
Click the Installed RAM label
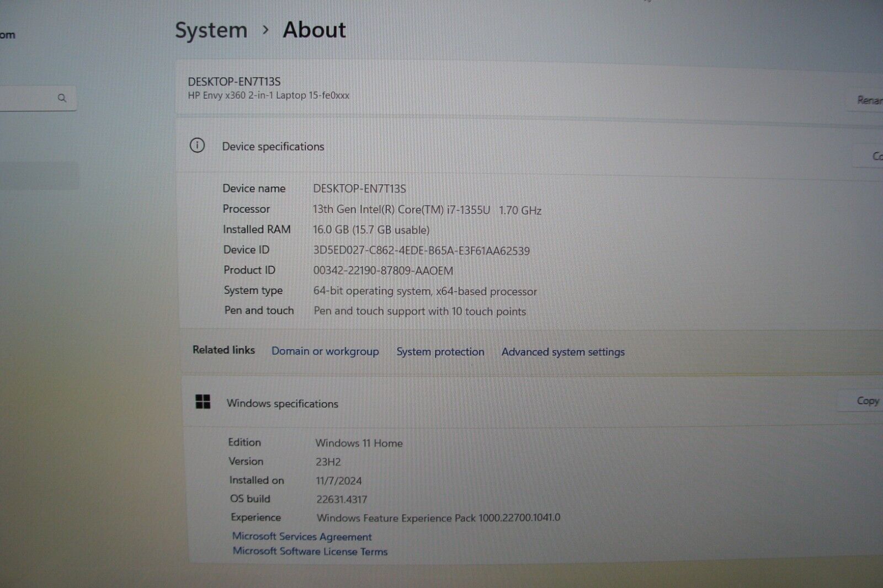pyautogui.click(x=257, y=229)
